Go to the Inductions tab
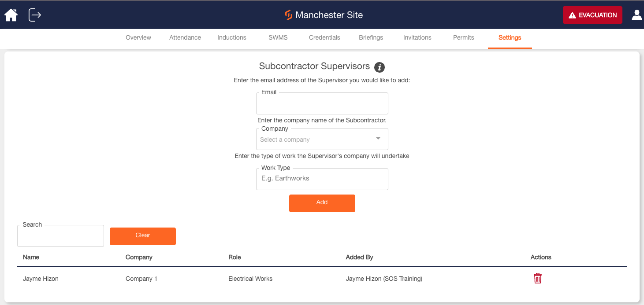Screen dimensions: 644x305 coord(232,37)
